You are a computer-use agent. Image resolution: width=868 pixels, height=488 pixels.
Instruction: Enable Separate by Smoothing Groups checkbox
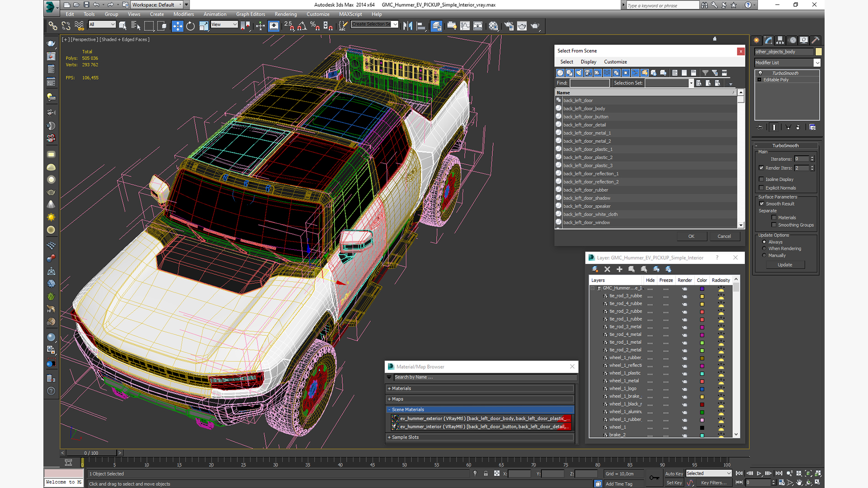[774, 225]
